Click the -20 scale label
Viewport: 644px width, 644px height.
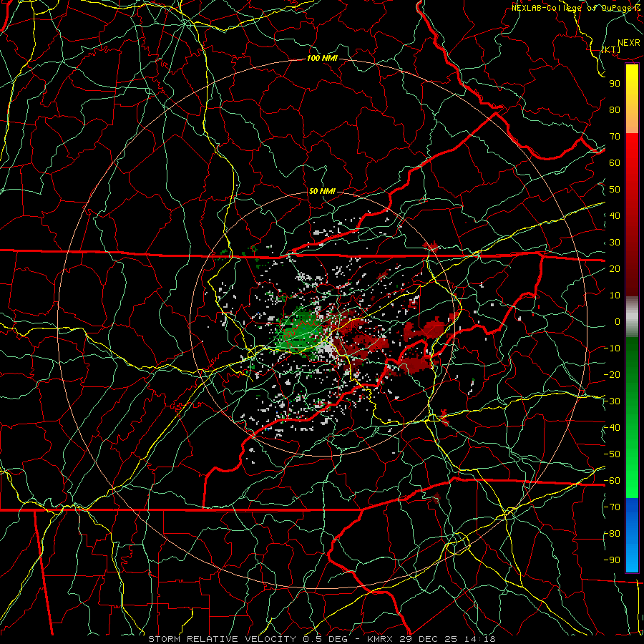pos(612,374)
